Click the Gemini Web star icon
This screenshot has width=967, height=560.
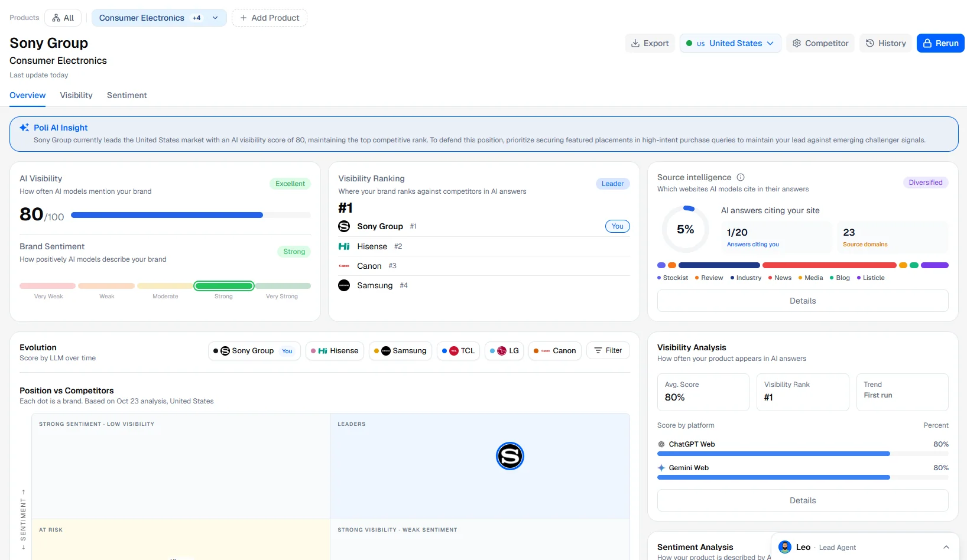pyautogui.click(x=661, y=468)
